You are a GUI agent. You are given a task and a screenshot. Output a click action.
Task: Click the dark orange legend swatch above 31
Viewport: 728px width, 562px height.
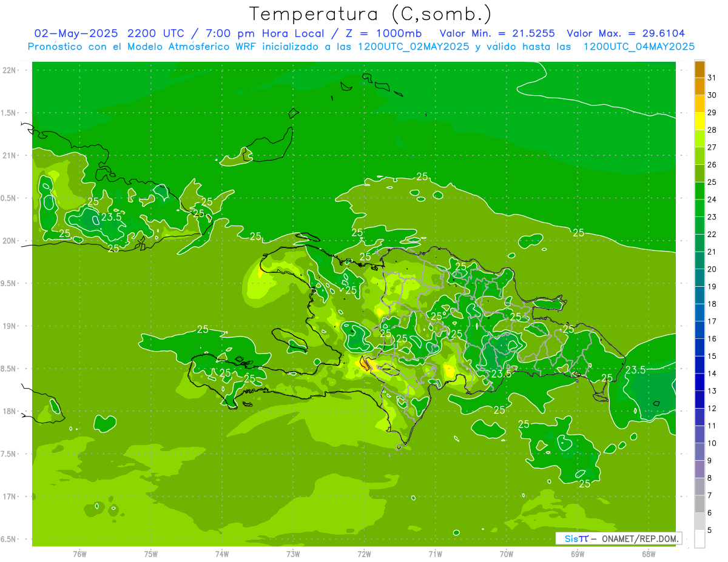coord(699,69)
